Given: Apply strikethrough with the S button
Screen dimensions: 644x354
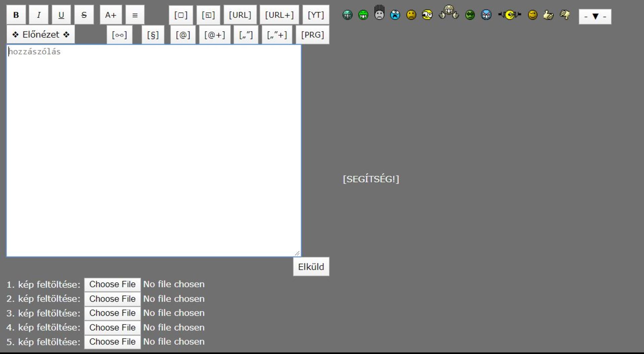Looking at the screenshot, I should 84,15.
